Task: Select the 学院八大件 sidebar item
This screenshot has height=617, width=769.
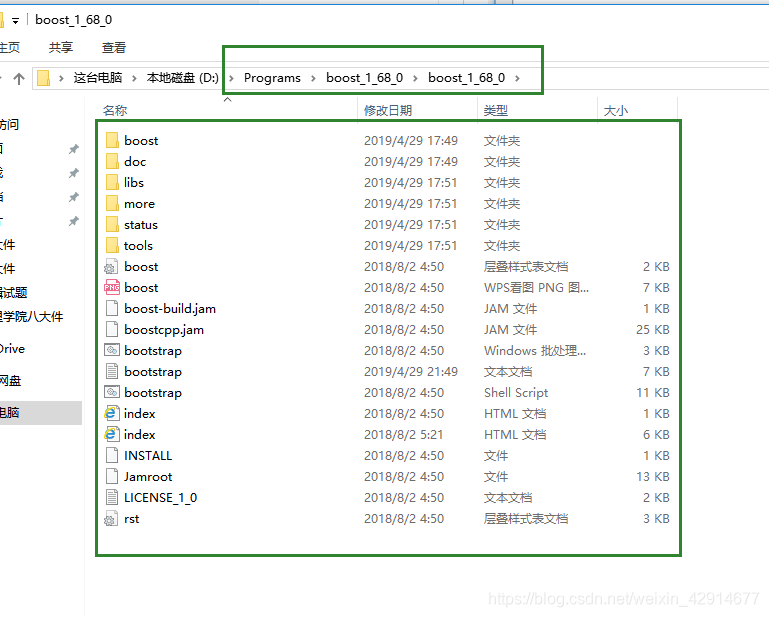Action: click(31, 316)
